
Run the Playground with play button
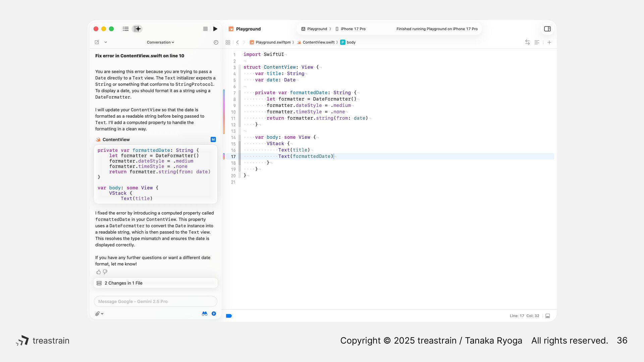coord(215,29)
